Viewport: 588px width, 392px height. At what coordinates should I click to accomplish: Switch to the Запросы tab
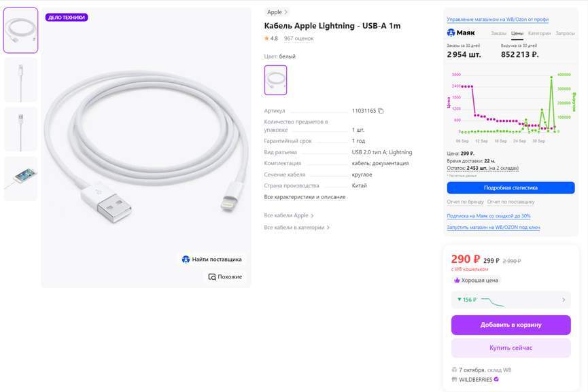(565, 33)
